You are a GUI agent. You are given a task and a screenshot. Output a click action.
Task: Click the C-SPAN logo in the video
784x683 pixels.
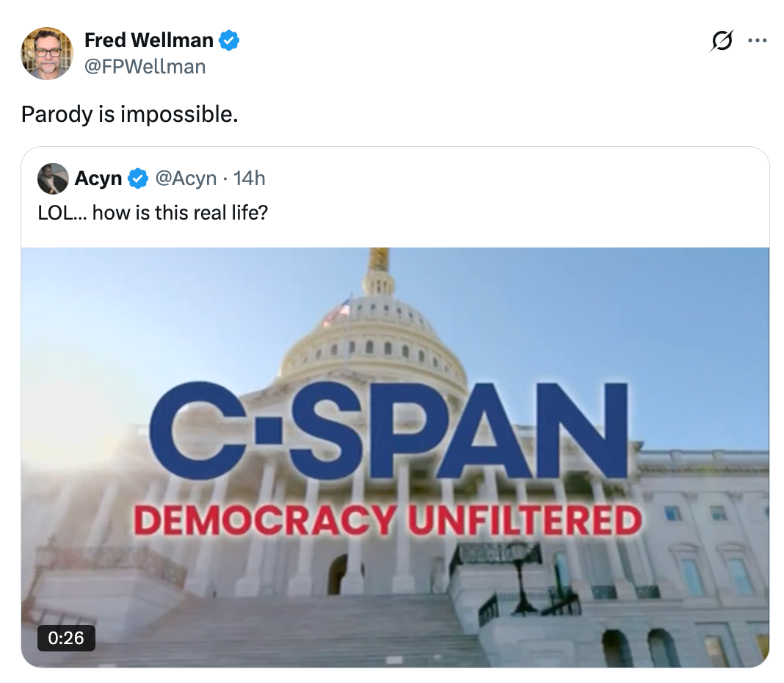coord(389,431)
